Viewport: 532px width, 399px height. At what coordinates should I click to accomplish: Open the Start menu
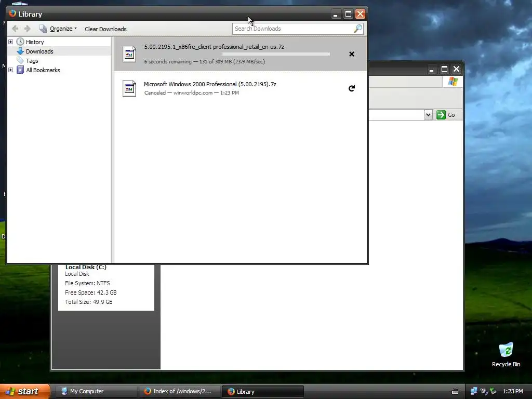pyautogui.click(x=25, y=391)
